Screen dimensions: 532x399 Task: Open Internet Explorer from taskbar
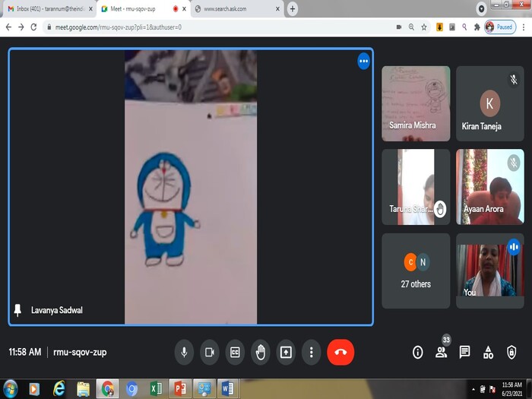point(59,389)
